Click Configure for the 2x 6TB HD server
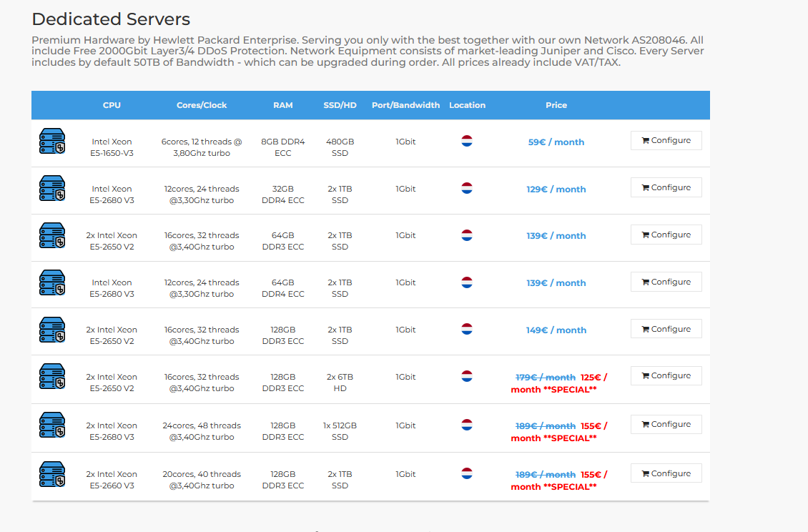 [x=666, y=376]
